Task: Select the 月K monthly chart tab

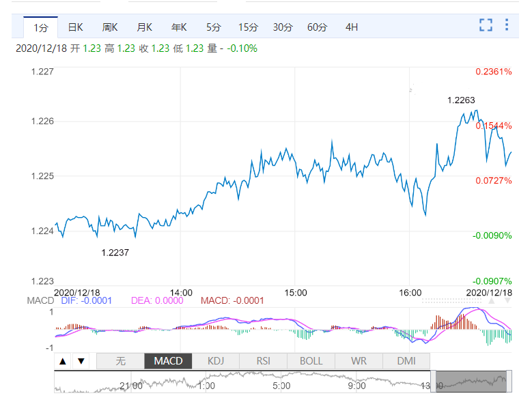Action: 144,27
